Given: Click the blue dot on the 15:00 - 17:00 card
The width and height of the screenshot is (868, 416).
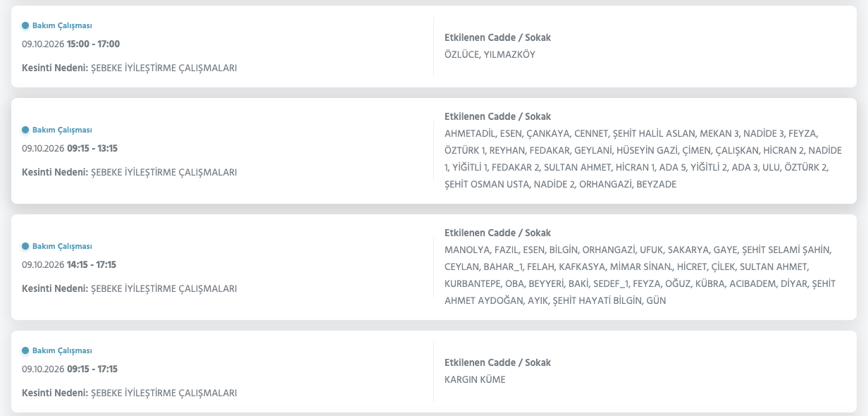Looking at the screenshot, I should 25,25.
